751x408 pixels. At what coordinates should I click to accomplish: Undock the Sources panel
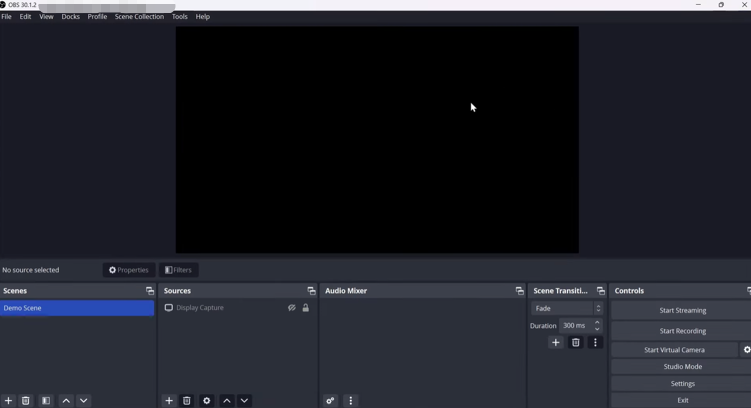(x=311, y=291)
